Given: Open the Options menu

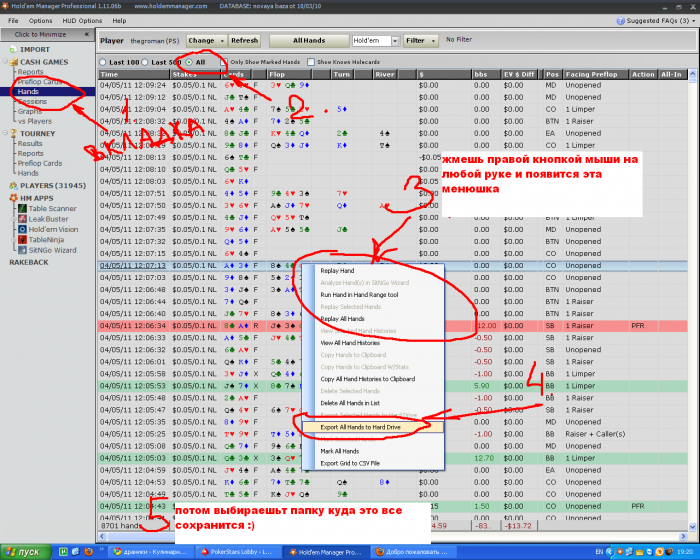Looking at the screenshot, I should (x=40, y=21).
